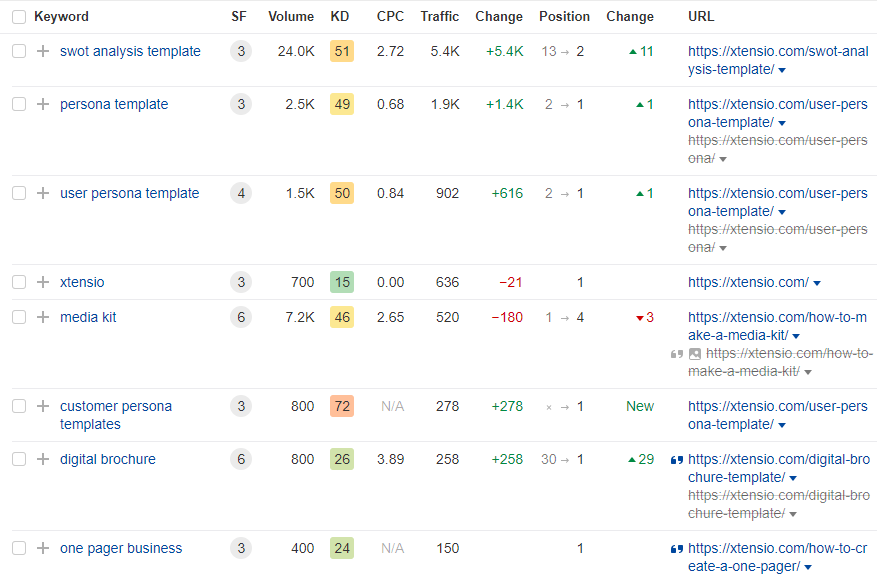Click the plus icon beside persona template
Image resolution: width=877 pixels, height=583 pixels.
click(43, 105)
